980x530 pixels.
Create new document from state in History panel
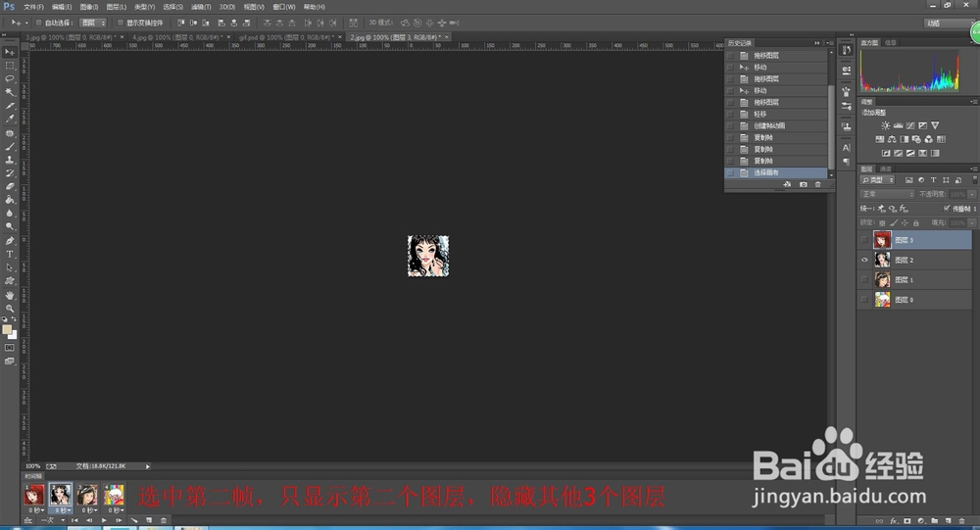click(787, 184)
